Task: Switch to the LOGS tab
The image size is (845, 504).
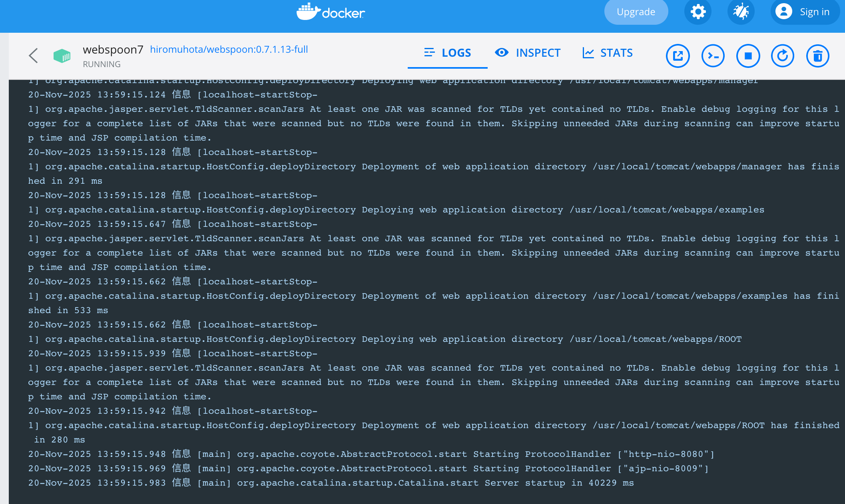Action: click(447, 53)
